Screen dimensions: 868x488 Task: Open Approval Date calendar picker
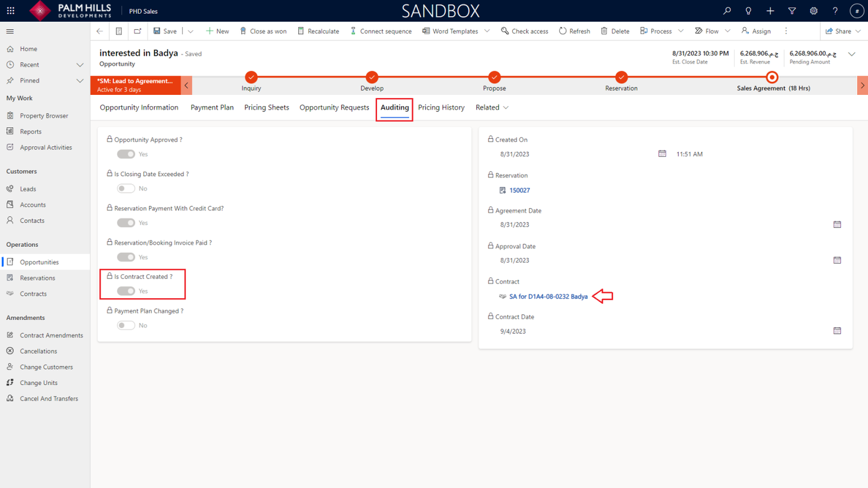(x=837, y=260)
